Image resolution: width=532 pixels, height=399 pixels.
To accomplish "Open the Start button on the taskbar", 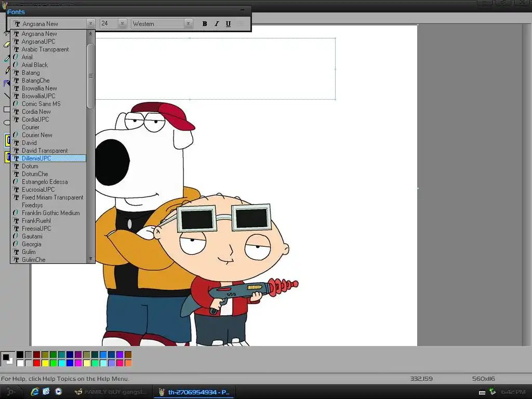I will click(10, 392).
